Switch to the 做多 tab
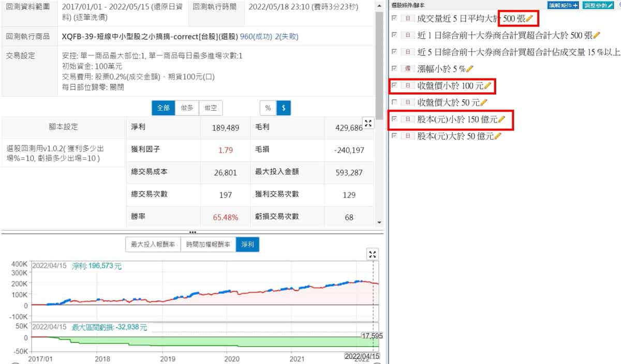 [x=187, y=108]
